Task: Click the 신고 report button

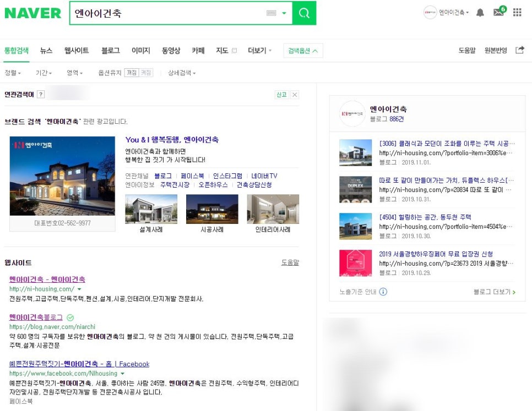Action: 281,95
